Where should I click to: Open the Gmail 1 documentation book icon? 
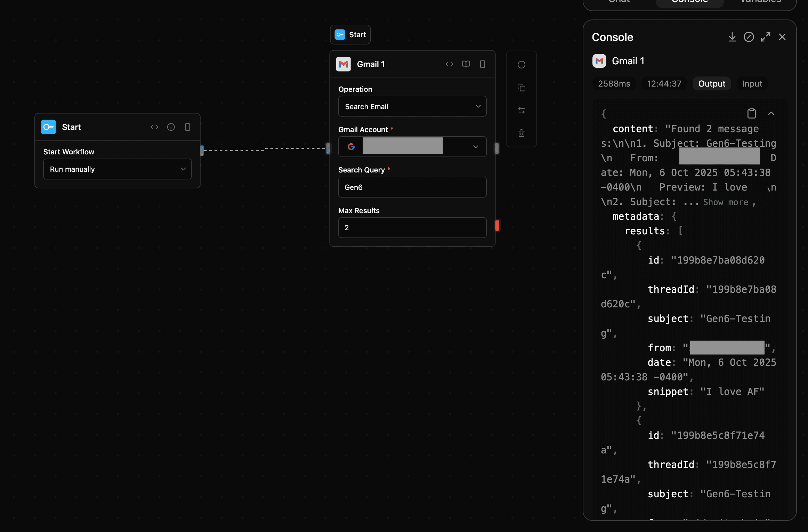coord(466,64)
